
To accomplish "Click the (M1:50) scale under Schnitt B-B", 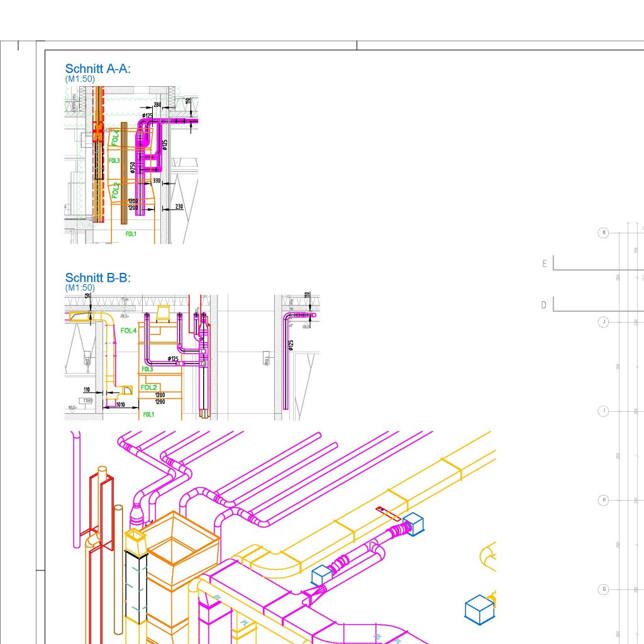I will 80,287.
